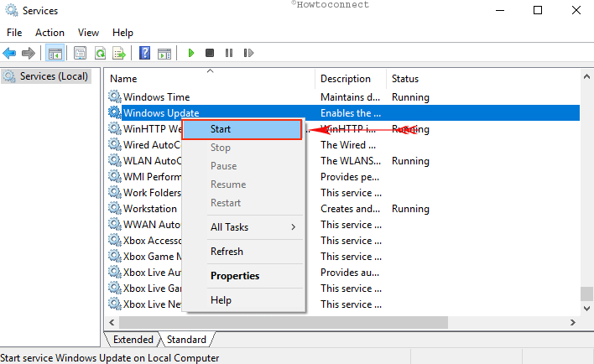This screenshot has height=364, width=594.
Task: Choose Refresh from the context menu
Action: click(243, 251)
